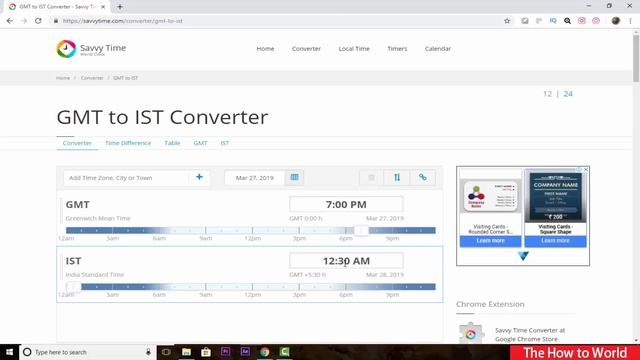Click the Windows search box

[x=88, y=352]
